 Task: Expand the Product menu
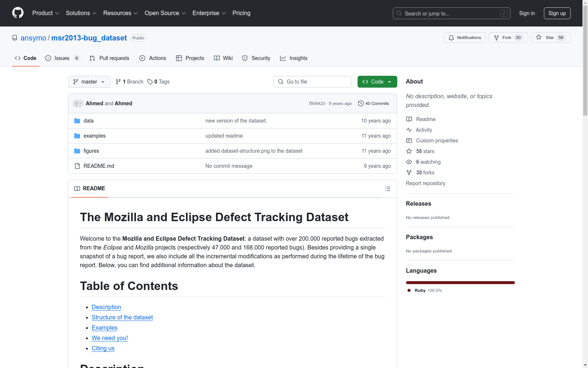(46, 13)
